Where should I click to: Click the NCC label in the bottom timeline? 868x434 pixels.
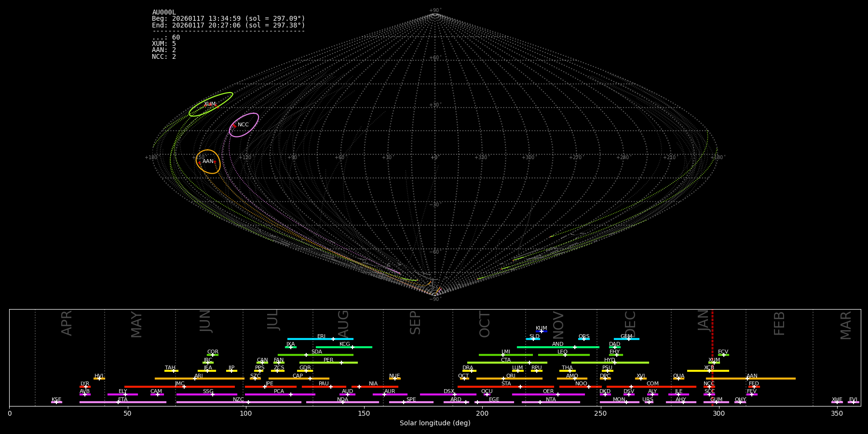(x=709, y=384)
